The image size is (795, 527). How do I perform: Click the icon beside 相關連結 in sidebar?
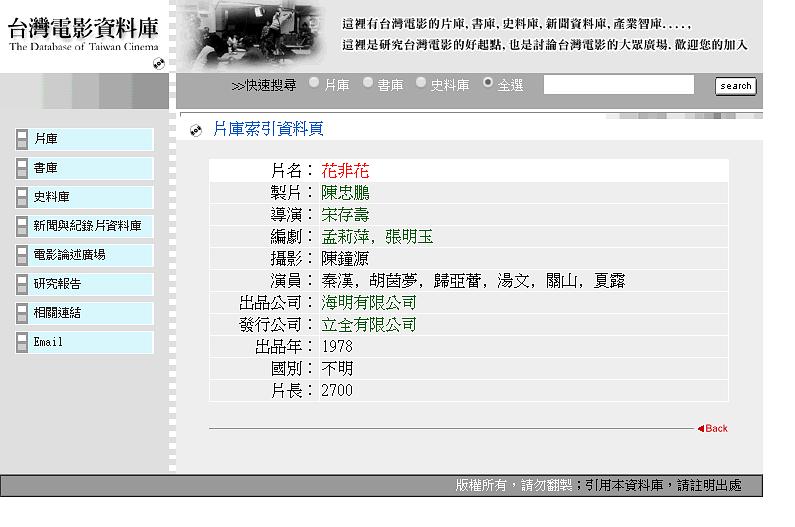point(22,313)
